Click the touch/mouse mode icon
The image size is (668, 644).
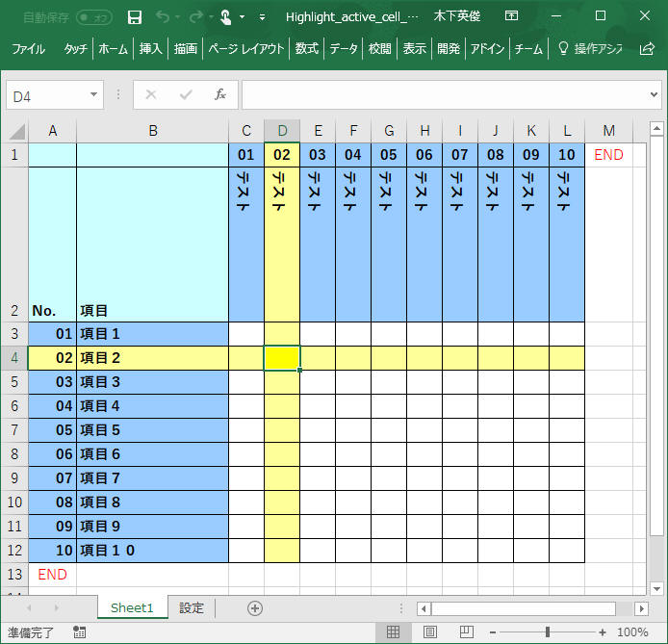coord(224,16)
